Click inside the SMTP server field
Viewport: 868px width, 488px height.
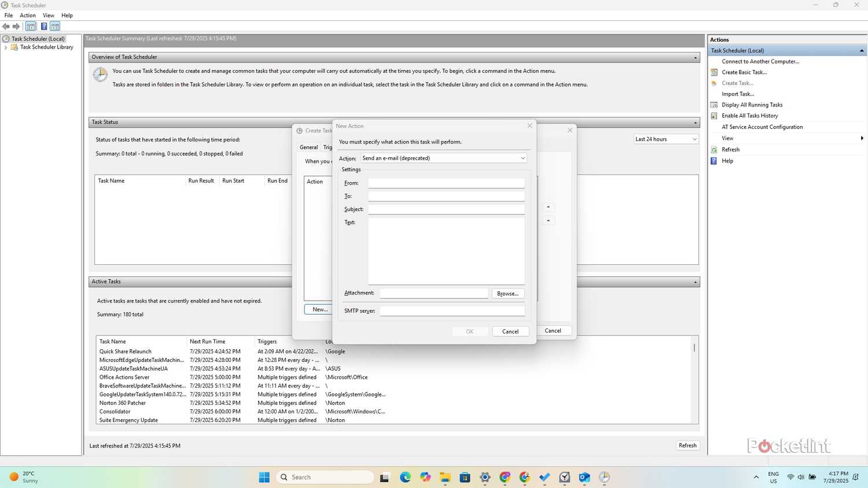coord(453,310)
